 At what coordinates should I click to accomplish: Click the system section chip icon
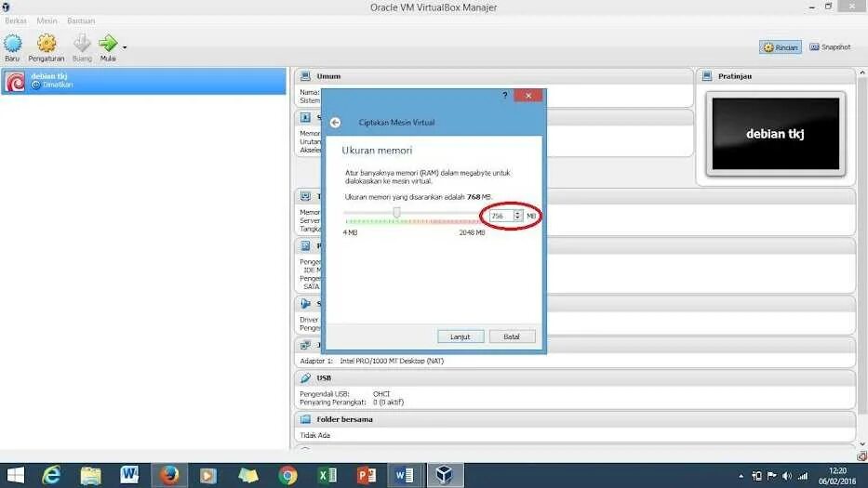click(x=305, y=117)
